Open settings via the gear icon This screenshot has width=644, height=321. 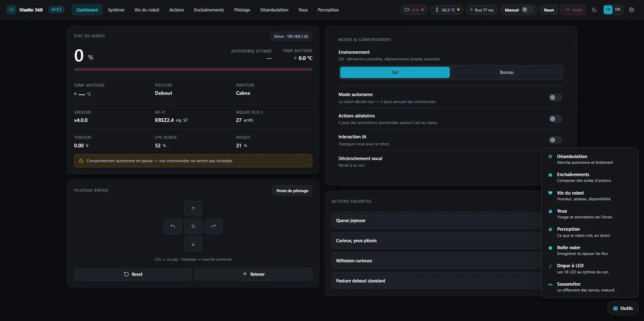tap(632, 10)
